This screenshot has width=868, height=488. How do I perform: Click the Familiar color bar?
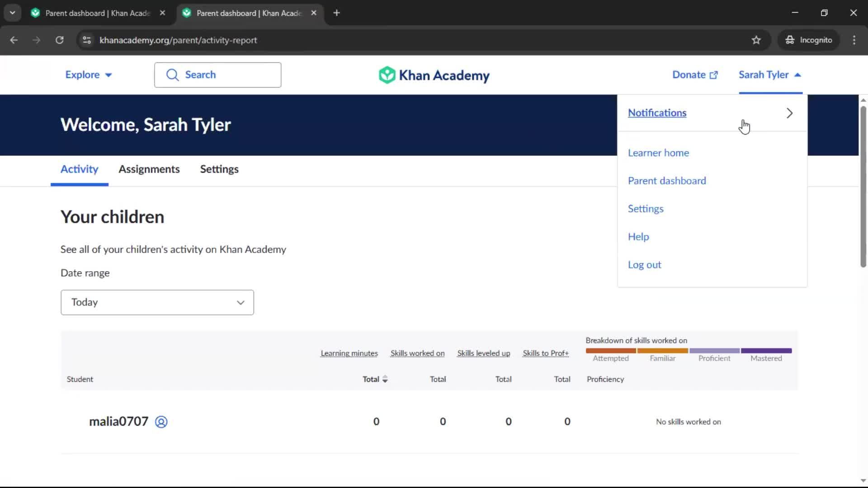(x=663, y=351)
